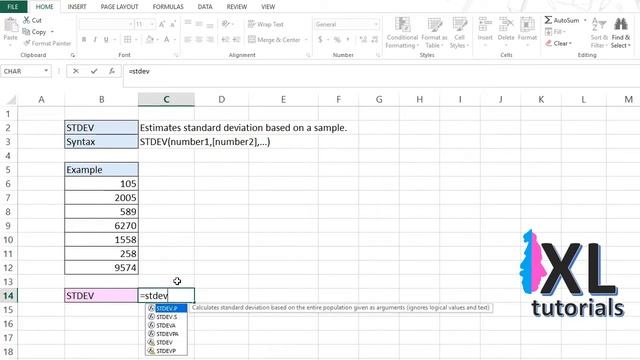The height and width of the screenshot is (360, 640).
Task: Open the FILE tab
Action: [x=13, y=7]
